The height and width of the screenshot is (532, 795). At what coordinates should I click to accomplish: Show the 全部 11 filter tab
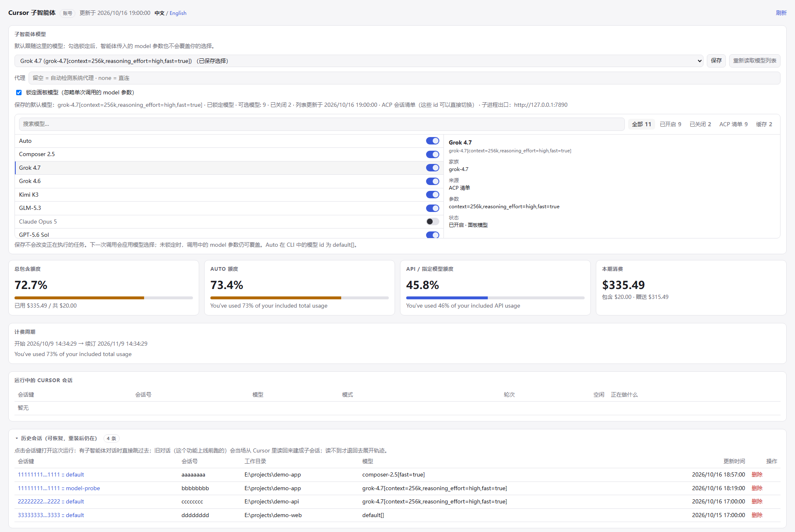(641, 124)
